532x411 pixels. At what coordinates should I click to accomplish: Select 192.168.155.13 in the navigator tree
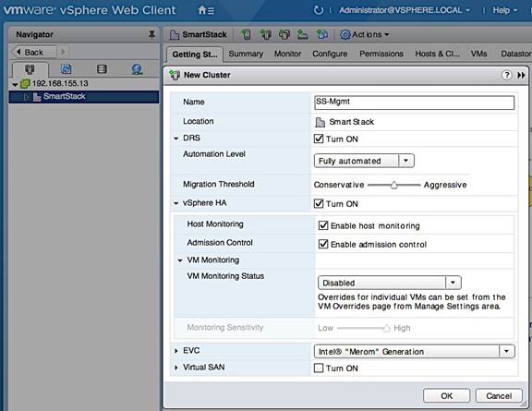pos(60,83)
